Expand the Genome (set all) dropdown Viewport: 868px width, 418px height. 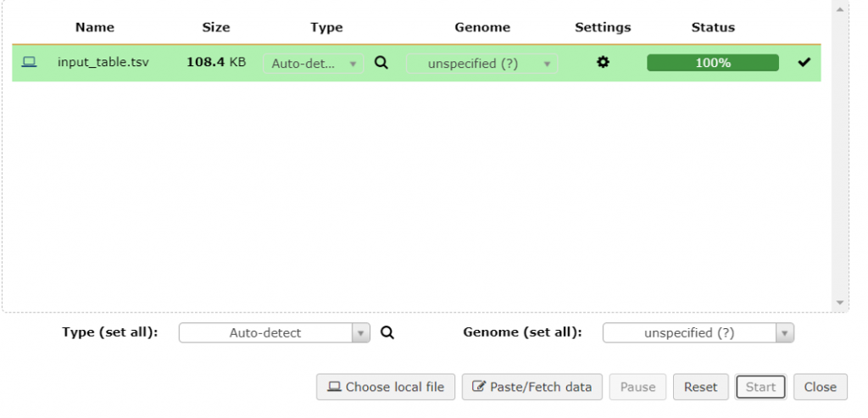(x=698, y=333)
